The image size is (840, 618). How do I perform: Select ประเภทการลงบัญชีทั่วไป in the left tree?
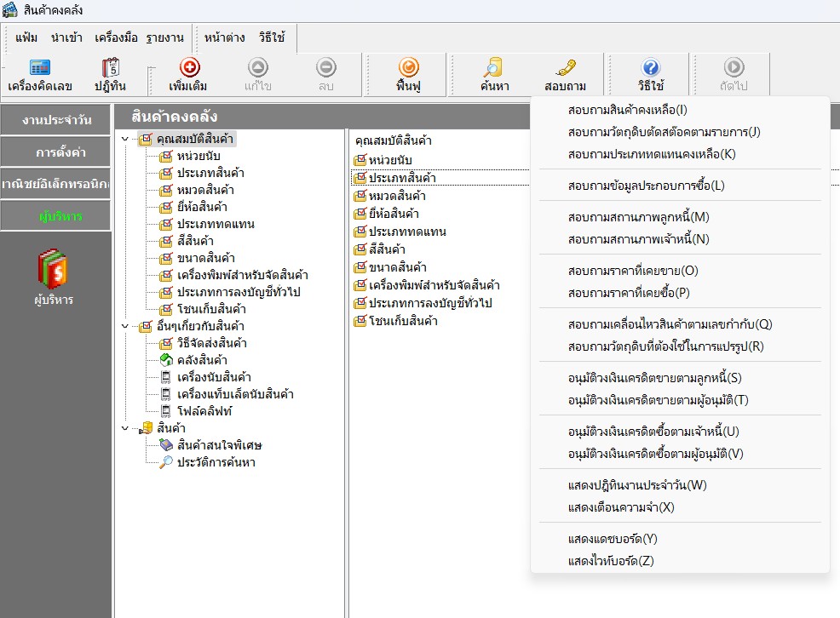click(239, 292)
